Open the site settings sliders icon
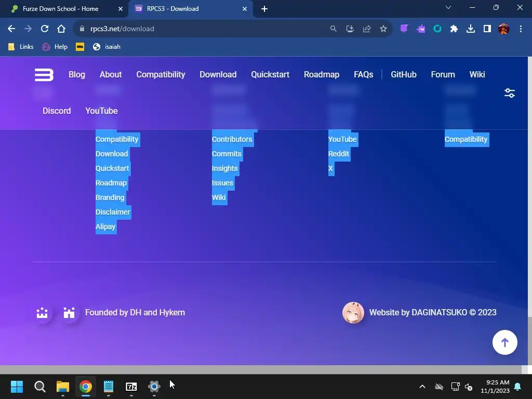Viewport: 532px width, 399px height. 510,93
